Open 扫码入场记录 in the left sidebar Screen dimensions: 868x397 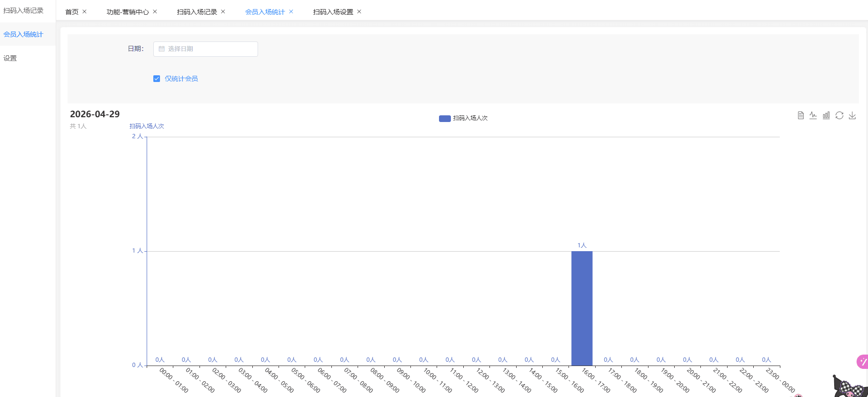pyautogui.click(x=23, y=10)
